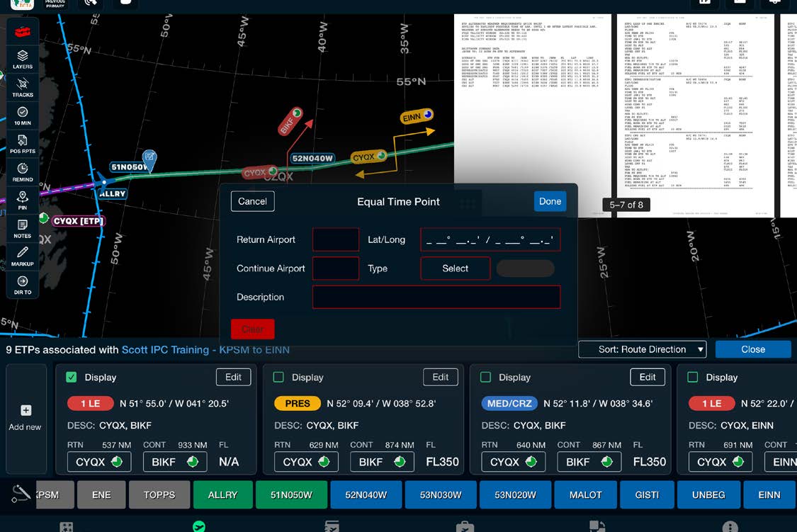Click the note pin icon above 51N050W
The height and width of the screenshot is (532, 797).
click(149, 159)
